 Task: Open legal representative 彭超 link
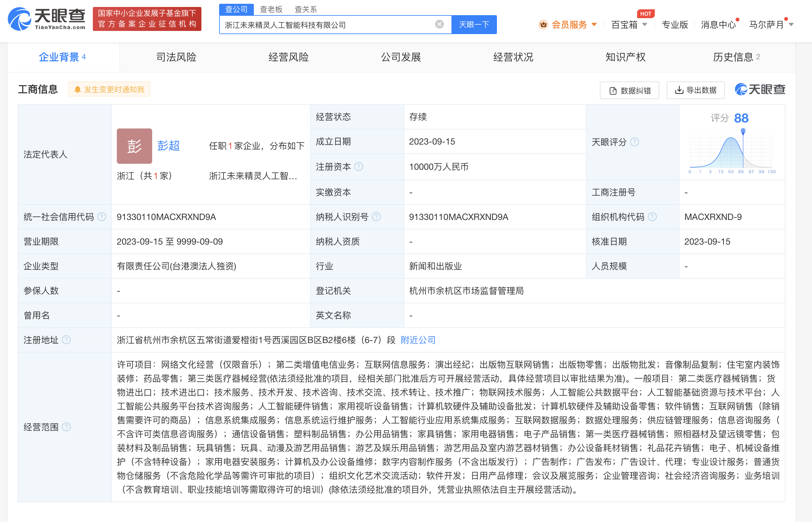(x=169, y=146)
